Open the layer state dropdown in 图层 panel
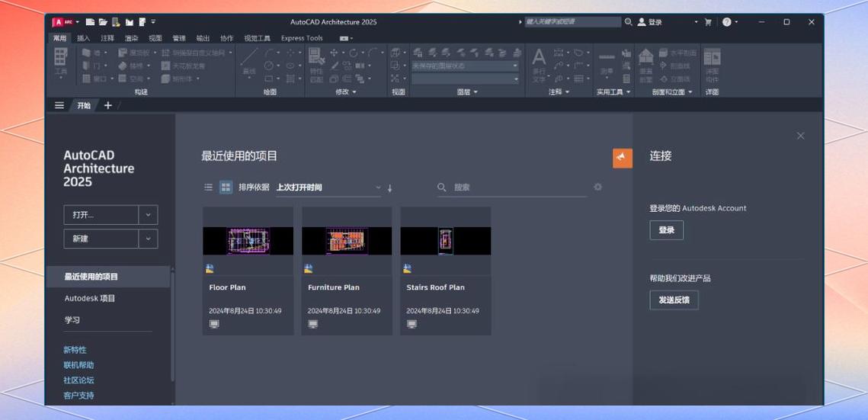 [x=465, y=66]
